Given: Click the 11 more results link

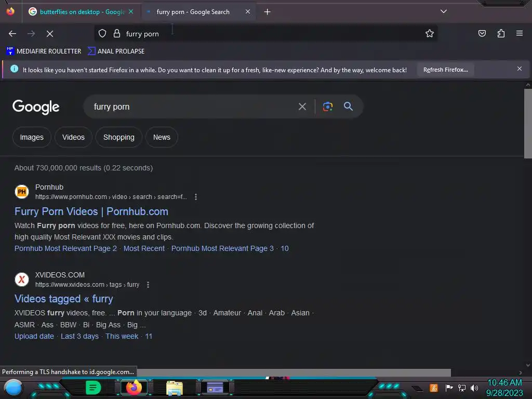Looking at the screenshot, I should click(149, 336).
